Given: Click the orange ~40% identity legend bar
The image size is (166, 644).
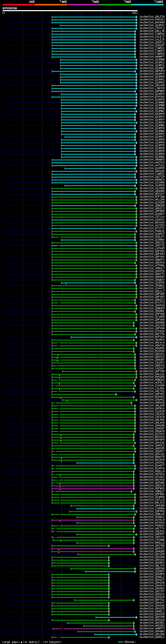Looking at the screenshot, I should 51,5.
